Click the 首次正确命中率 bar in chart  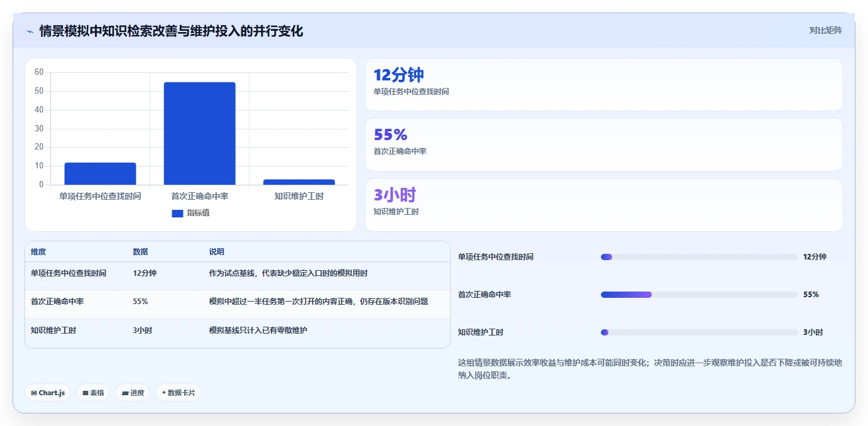click(200, 133)
